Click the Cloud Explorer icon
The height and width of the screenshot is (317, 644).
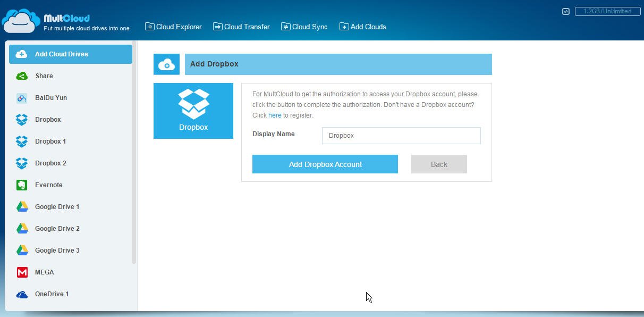pyautogui.click(x=150, y=27)
